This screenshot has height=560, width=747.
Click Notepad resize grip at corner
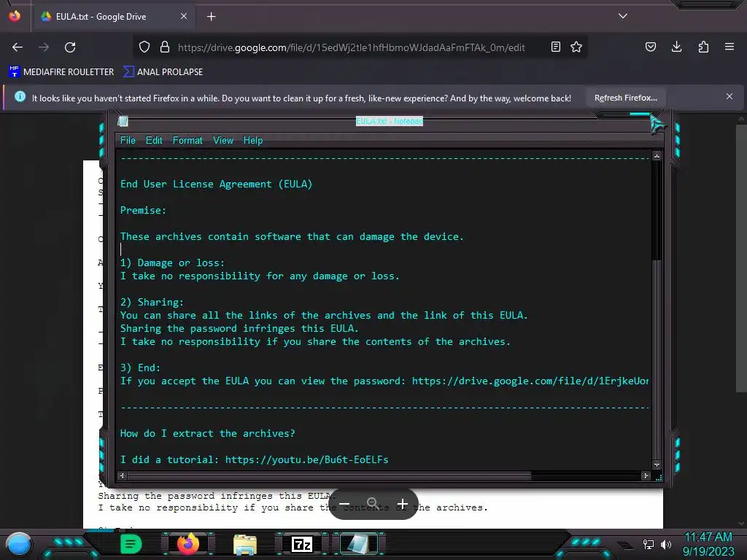pos(659,478)
